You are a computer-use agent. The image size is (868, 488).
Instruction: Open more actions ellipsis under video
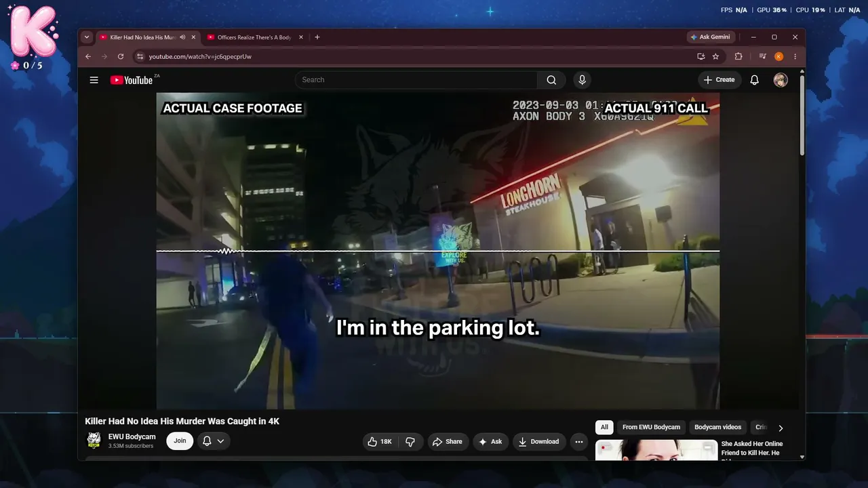(x=579, y=442)
